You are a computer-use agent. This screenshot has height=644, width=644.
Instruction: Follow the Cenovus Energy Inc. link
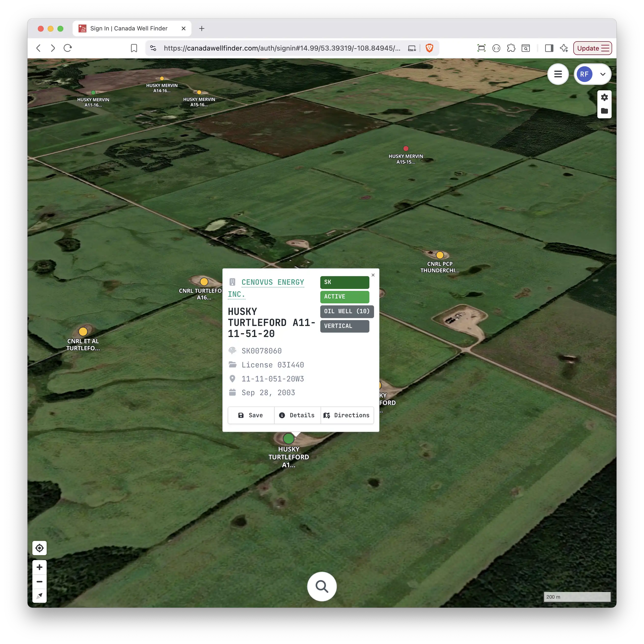click(x=273, y=282)
